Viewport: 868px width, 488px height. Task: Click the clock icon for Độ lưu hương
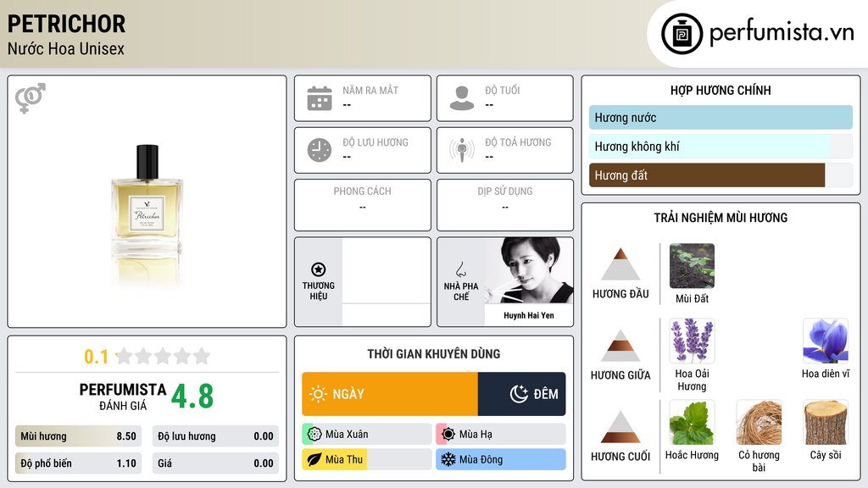click(x=320, y=150)
